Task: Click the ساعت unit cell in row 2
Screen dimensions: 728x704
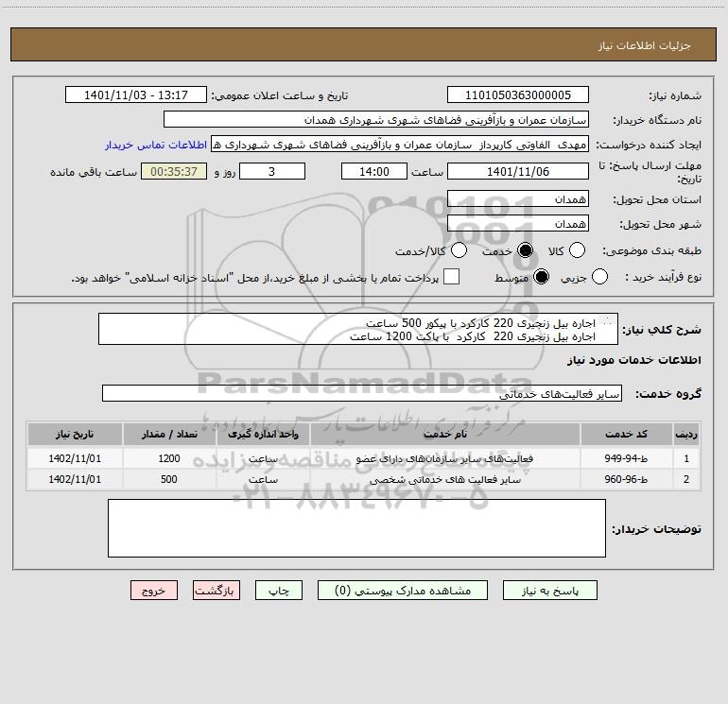Action: click(263, 479)
